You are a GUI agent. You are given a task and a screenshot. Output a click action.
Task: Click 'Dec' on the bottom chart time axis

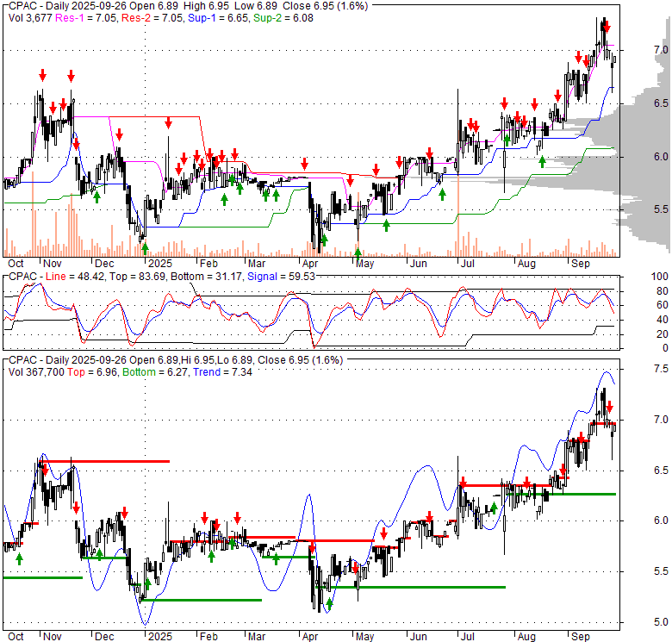(x=104, y=637)
